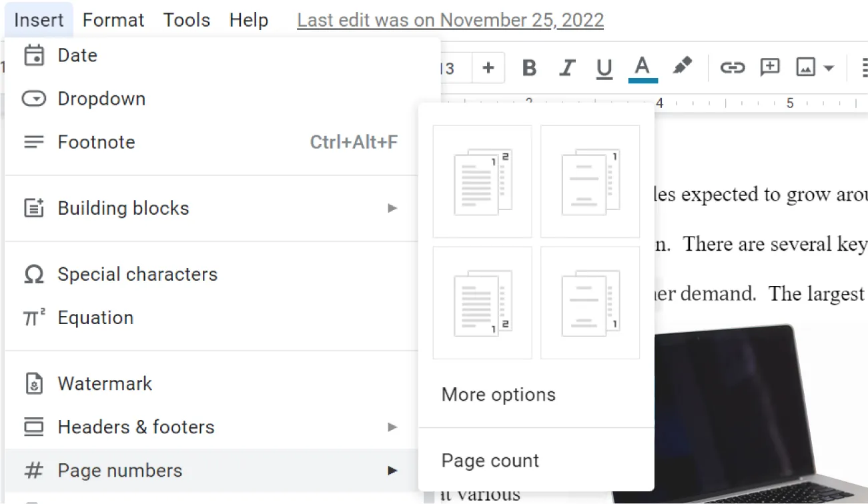Insert a Footnote
The height and width of the screenshot is (504, 868).
click(x=96, y=141)
